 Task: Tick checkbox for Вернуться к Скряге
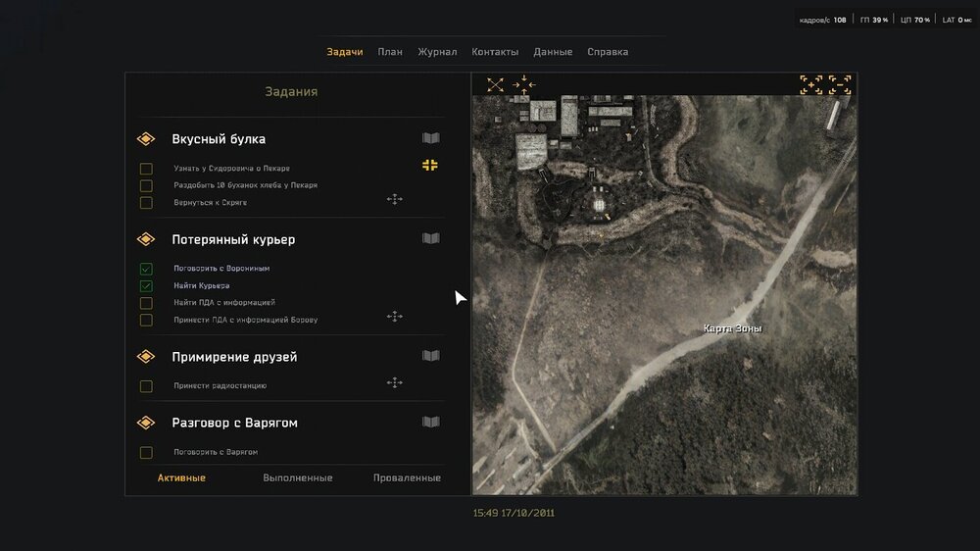[146, 203]
